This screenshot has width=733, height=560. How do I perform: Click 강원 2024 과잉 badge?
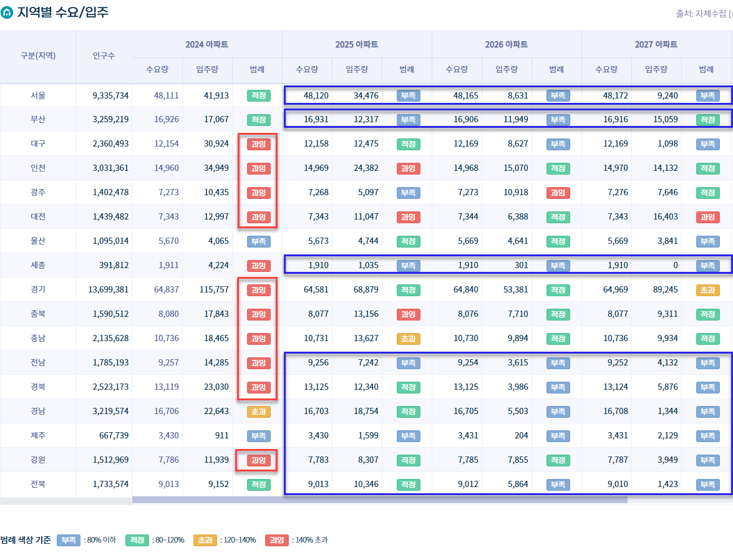258,460
